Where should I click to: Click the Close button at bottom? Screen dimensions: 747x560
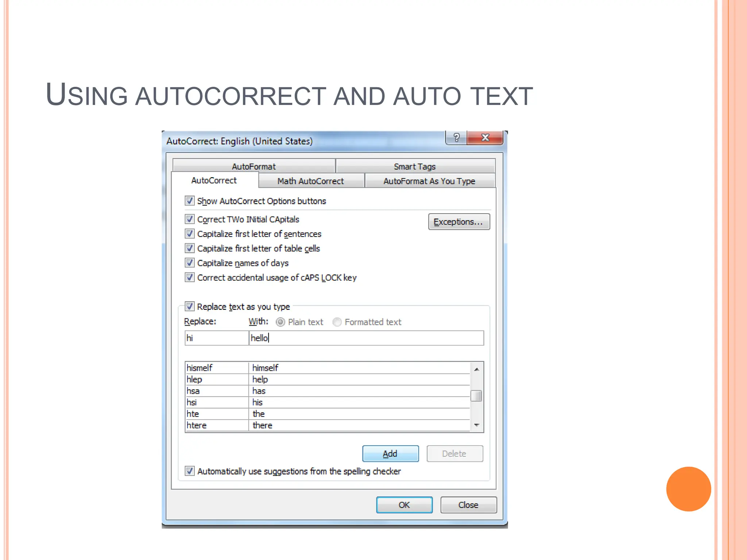tap(468, 505)
